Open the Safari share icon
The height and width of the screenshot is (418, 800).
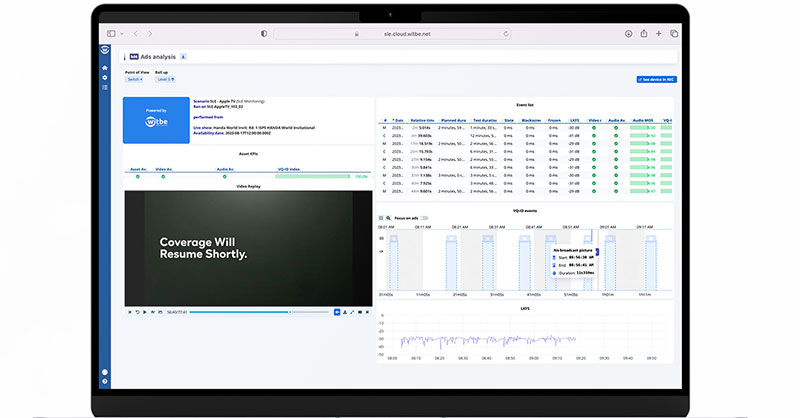point(644,33)
